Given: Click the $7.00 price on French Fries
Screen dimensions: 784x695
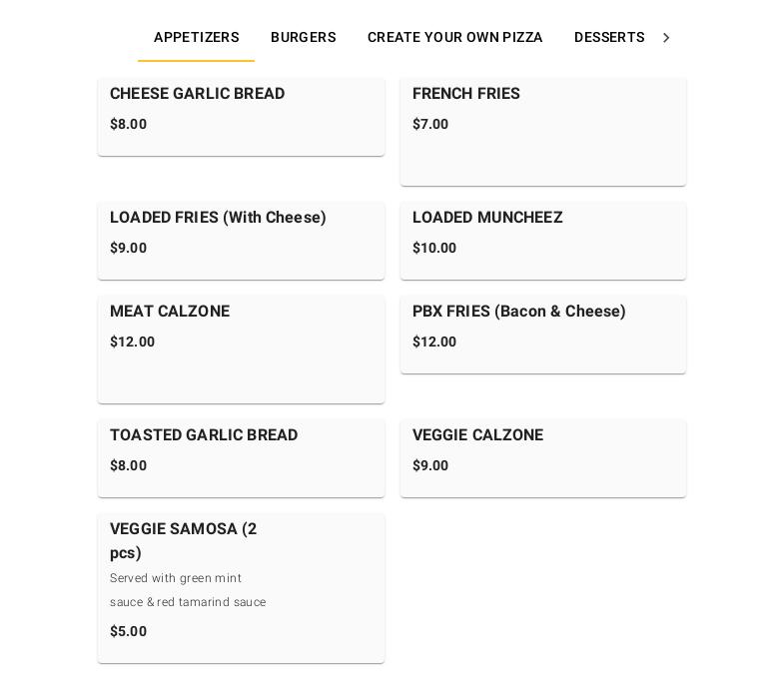Looking at the screenshot, I should (430, 125).
